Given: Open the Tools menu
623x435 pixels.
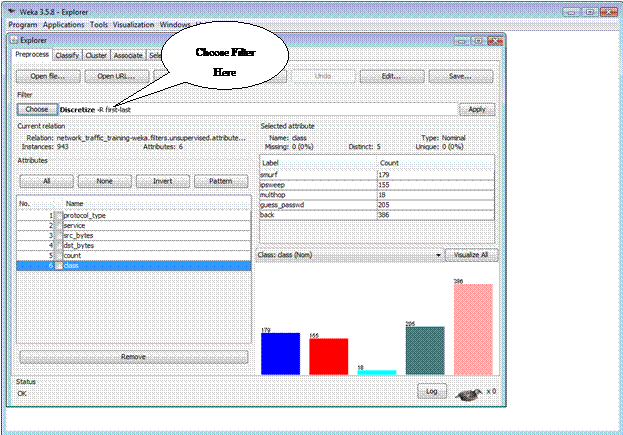Looking at the screenshot, I should click(x=99, y=25).
